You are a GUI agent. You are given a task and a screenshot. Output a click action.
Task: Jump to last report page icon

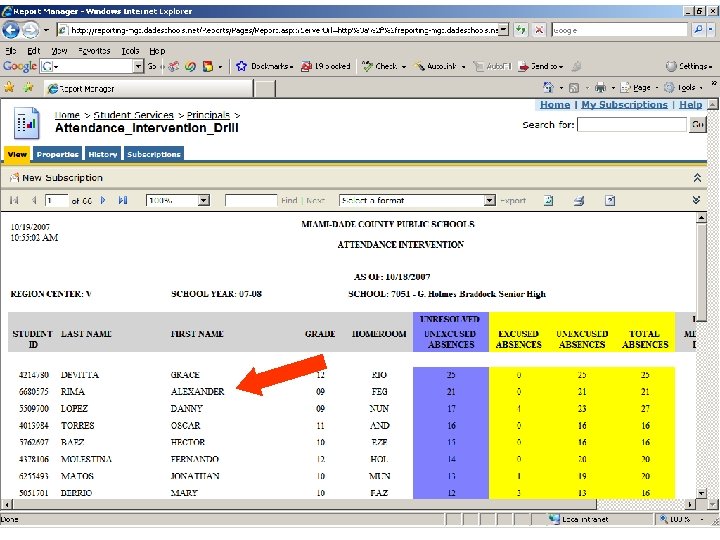[123, 200]
